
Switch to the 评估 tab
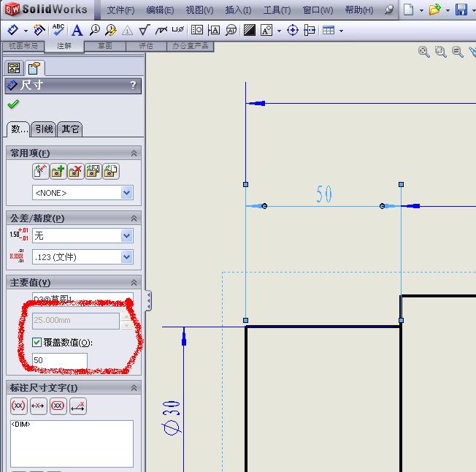click(146, 46)
